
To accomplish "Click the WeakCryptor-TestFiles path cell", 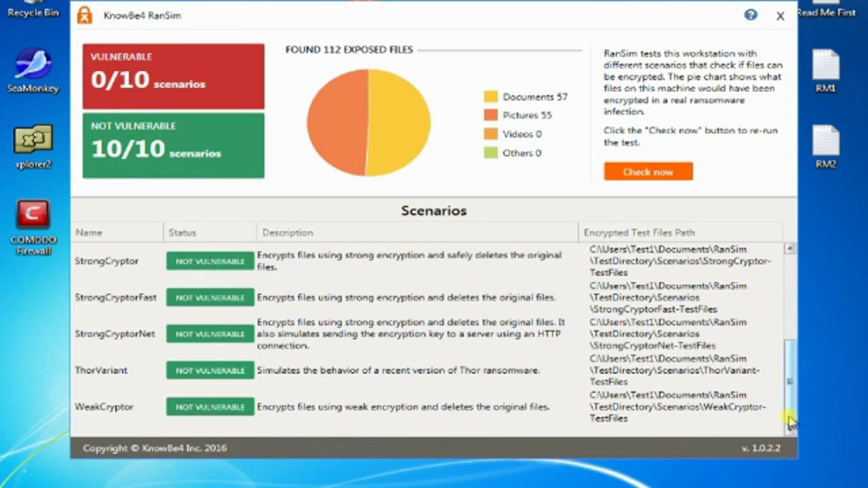I will pos(677,407).
